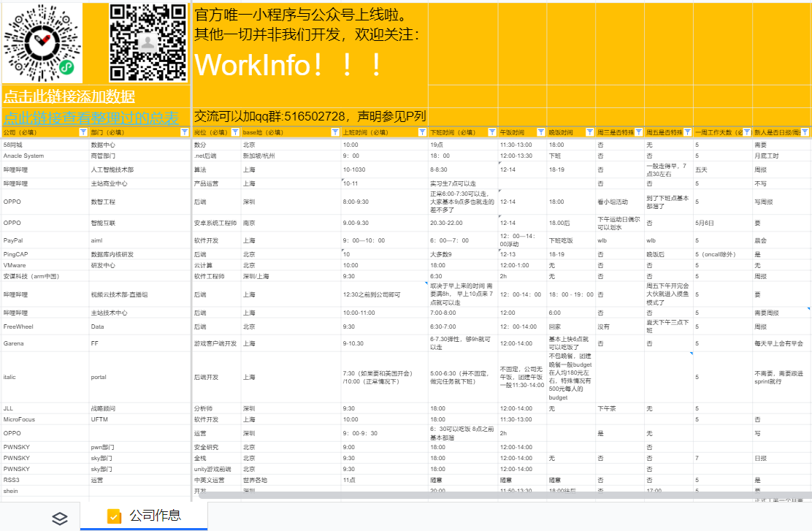Select 20.30-22.00 off-work time cell
The image size is (812, 531).
pos(463,223)
